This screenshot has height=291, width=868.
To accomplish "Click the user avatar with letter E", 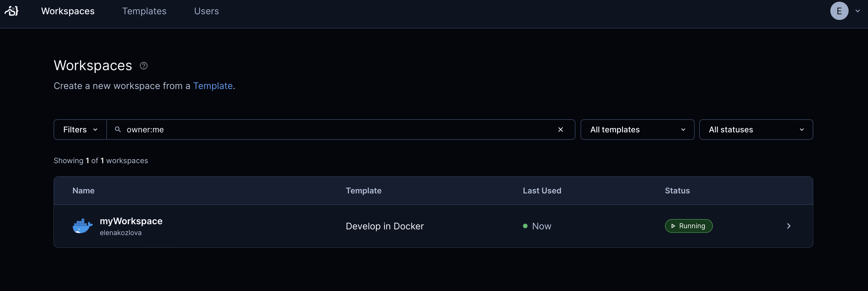I will click(839, 11).
